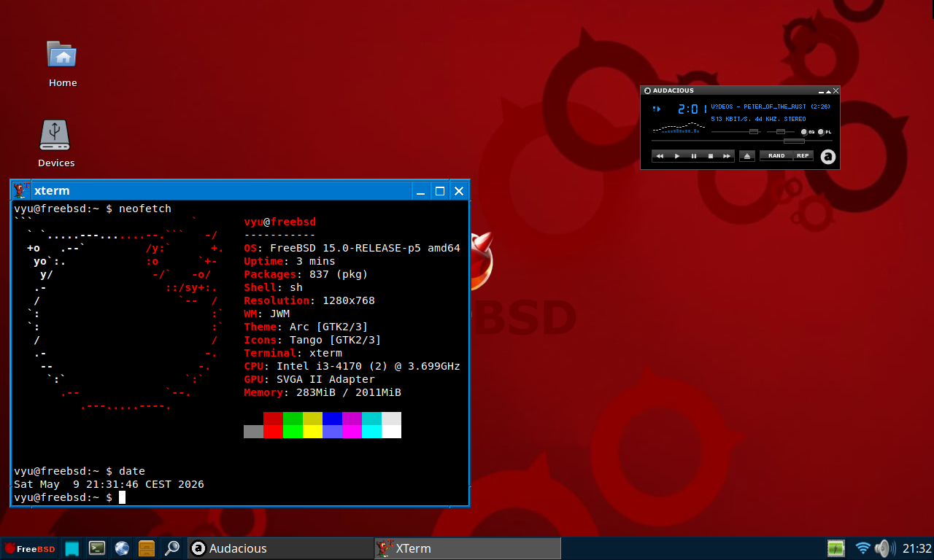
Task: Open the Audacious title bar menu icon
Action: click(x=647, y=91)
